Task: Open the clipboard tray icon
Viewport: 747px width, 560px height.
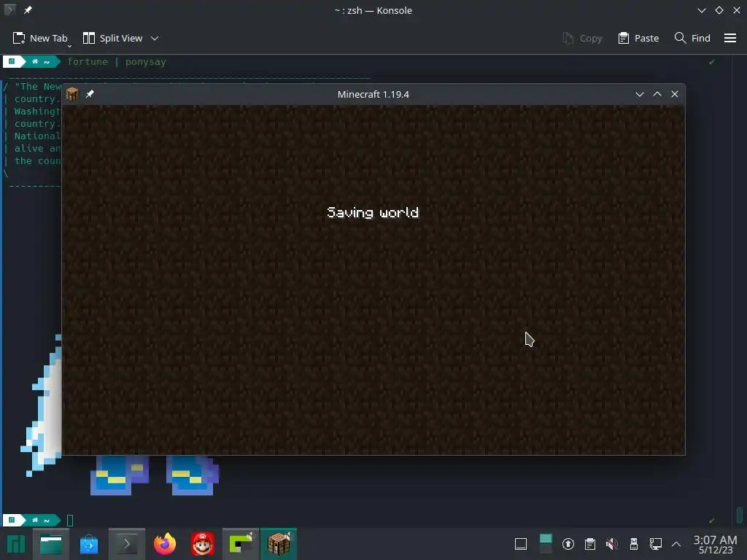Action: 589,544
